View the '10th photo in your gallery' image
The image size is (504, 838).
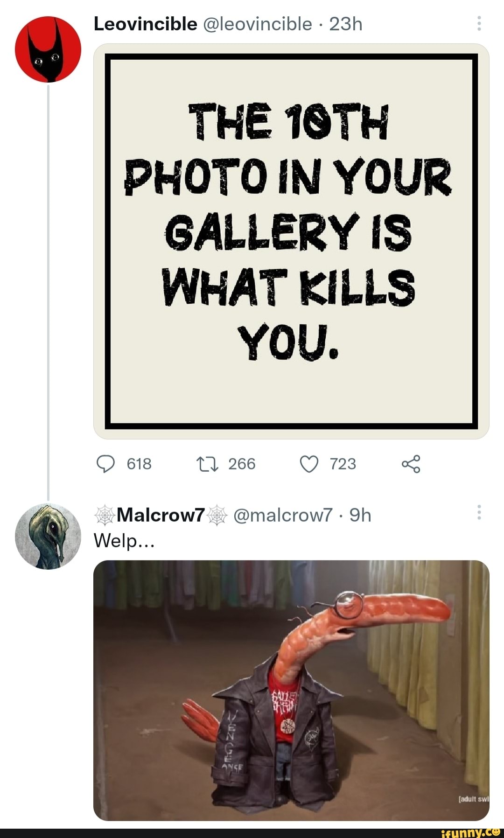[x=291, y=241]
